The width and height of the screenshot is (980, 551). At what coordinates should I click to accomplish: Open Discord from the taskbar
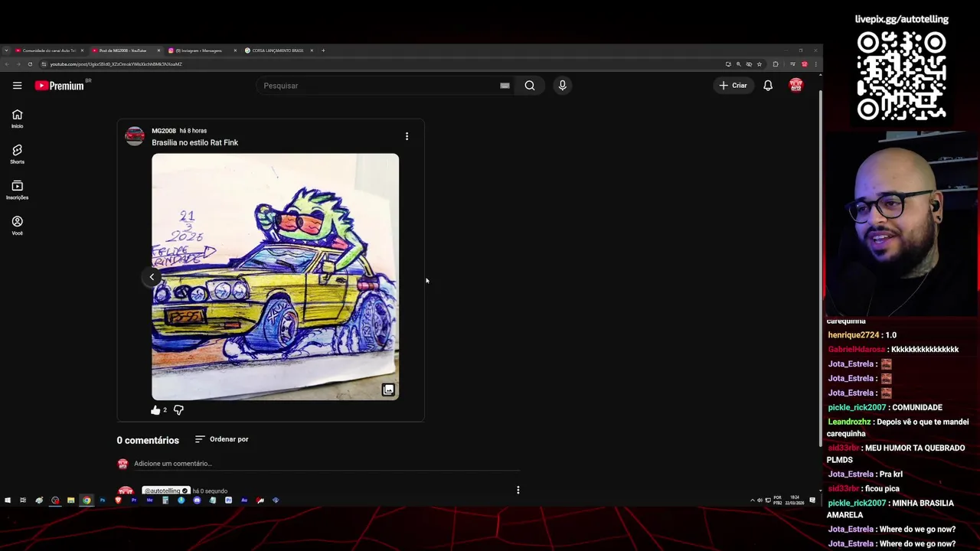coord(197,500)
